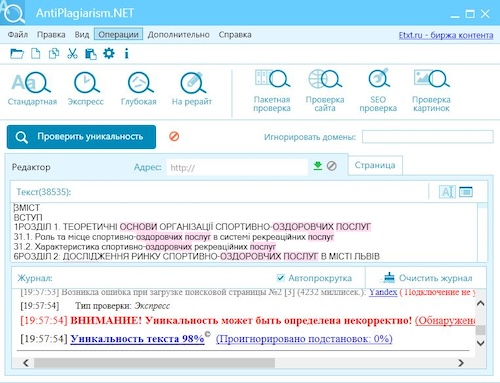Click the journal horizontal scrollbar thumb
Viewport: 500px width, 383px height.
click(x=154, y=363)
